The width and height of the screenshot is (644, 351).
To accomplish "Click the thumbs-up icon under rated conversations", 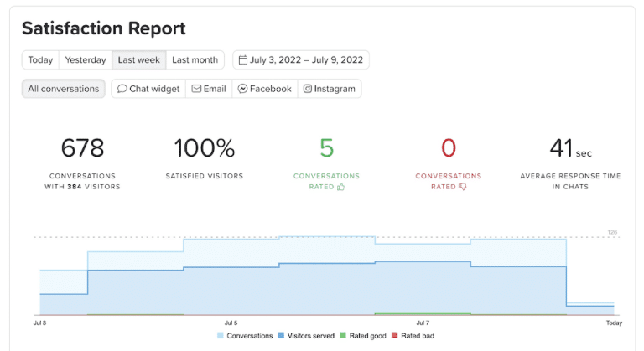I will point(341,187).
